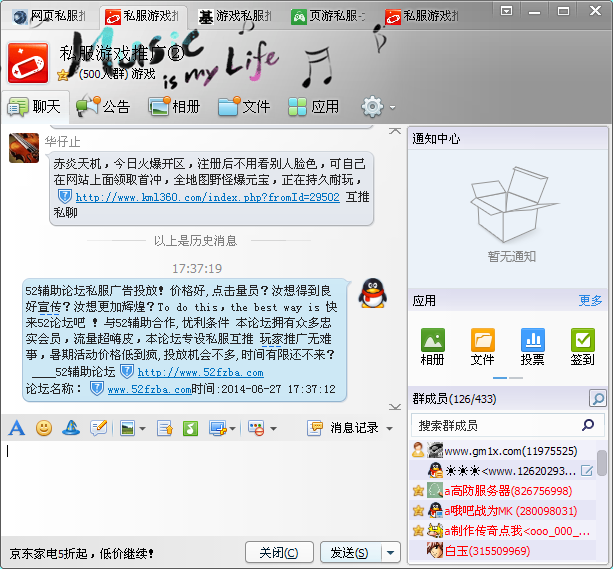
Task: Click the send file document icon
Action: click(x=165, y=428)
